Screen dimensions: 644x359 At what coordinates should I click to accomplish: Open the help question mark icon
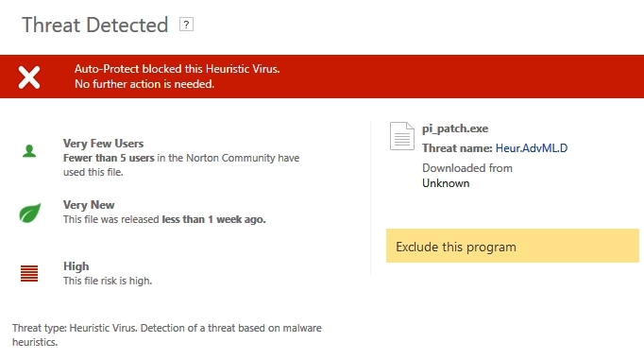186,25
